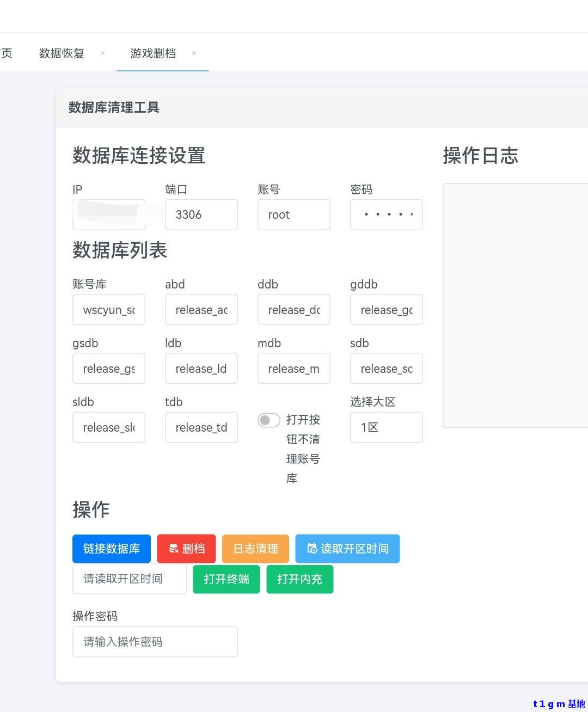Open the terminal with 打开终端
Viewport: 588px width, 712px height.
[x=226, y=579]
